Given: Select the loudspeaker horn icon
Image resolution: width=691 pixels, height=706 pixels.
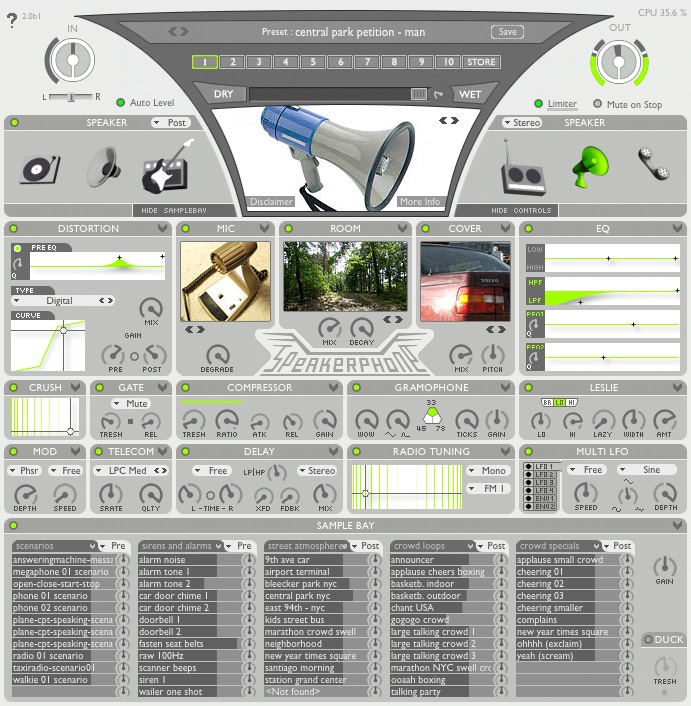Looking at the screenshot, I should [x=102, y=167].
